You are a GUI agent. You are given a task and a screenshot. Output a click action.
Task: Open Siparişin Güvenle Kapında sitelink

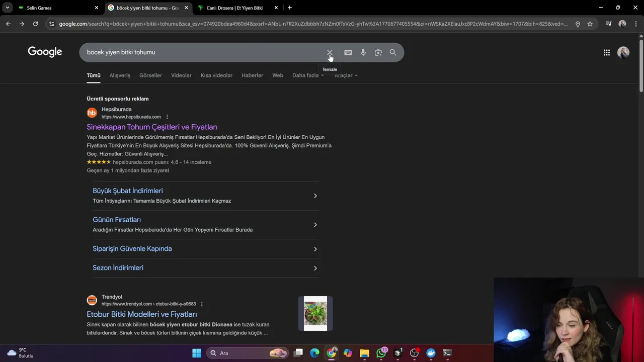[132, 249]
